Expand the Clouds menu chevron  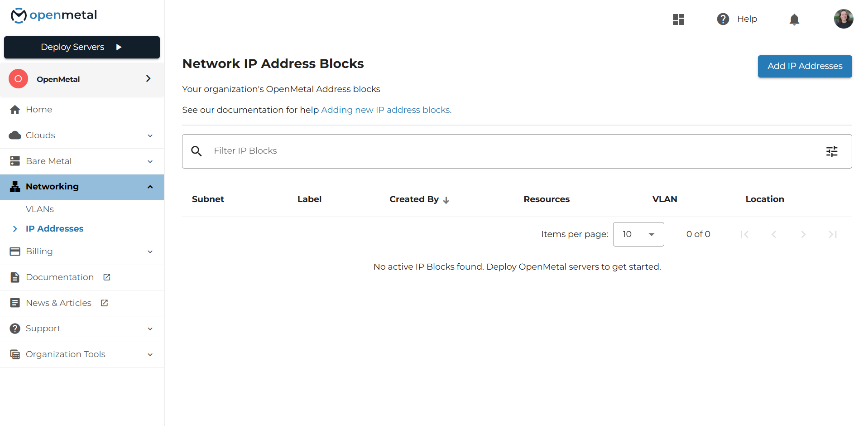click(150, 136)
